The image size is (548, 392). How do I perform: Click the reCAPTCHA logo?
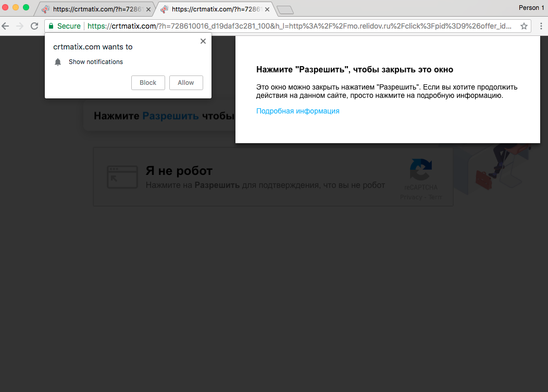point(420,171)
